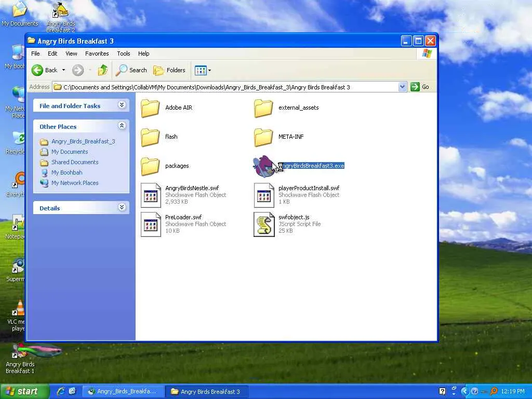Select Angry Birds Breakfast 1 desktop shortcut
Viewport: 532px width, 399px height.
coord(20,359)
